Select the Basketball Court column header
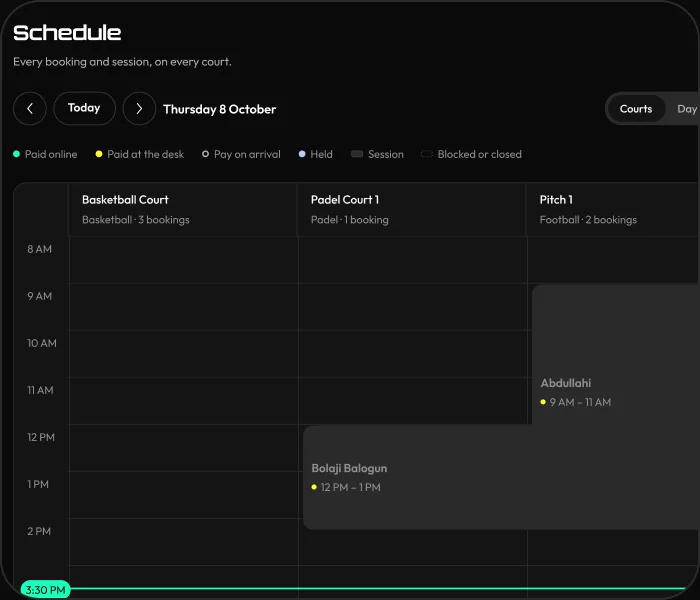The height and width of the screenshot is (600, 700). coord(183,209)
